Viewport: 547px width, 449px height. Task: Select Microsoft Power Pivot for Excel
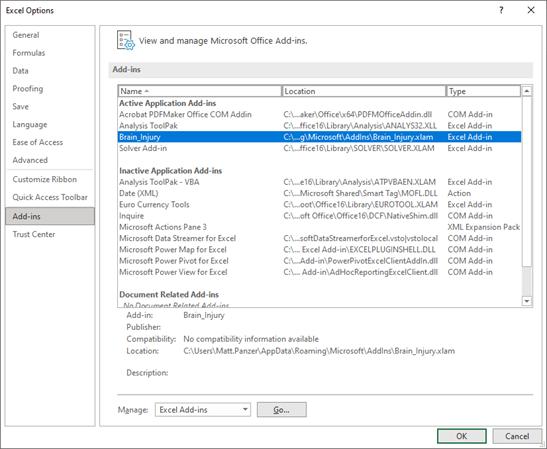click(x=320, y=261)
